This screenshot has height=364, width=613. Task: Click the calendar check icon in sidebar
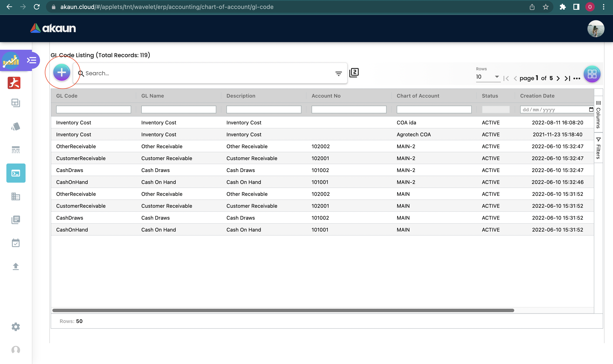(16, 243)
